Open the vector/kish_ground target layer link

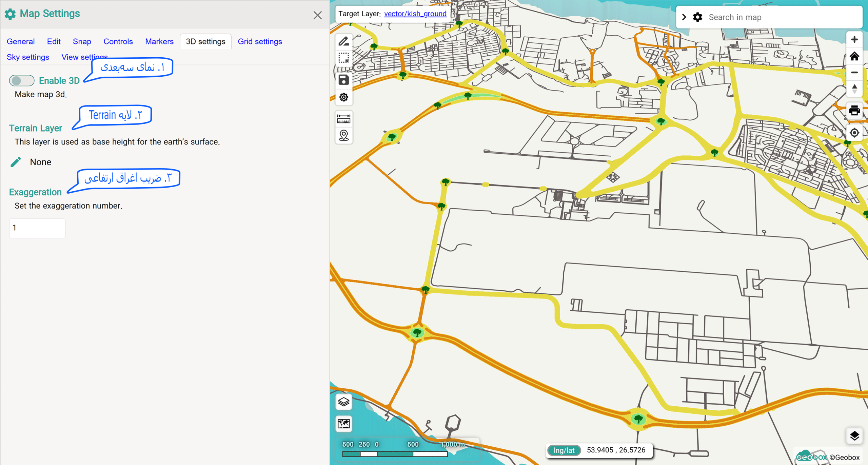tap(415, 14)
